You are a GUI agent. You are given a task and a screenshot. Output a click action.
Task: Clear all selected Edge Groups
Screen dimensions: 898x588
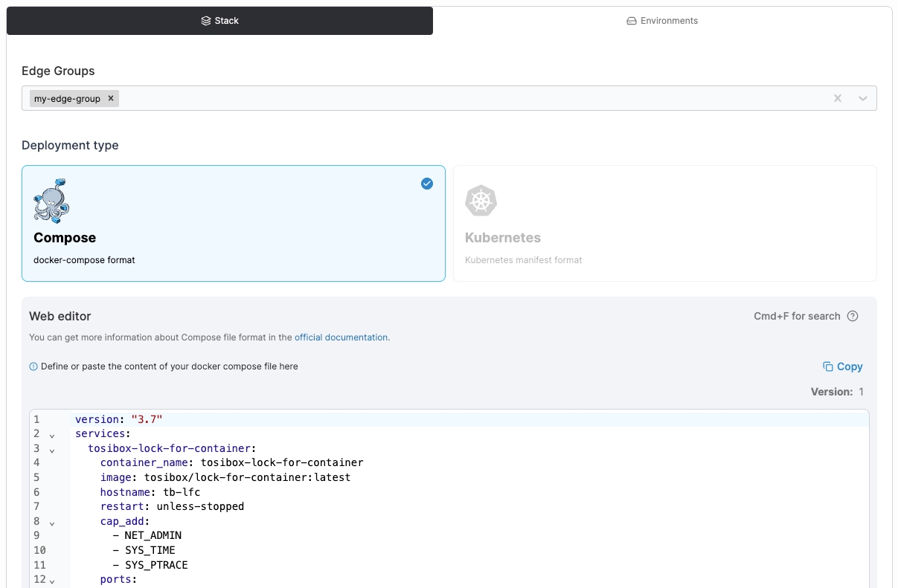(837, 98)
